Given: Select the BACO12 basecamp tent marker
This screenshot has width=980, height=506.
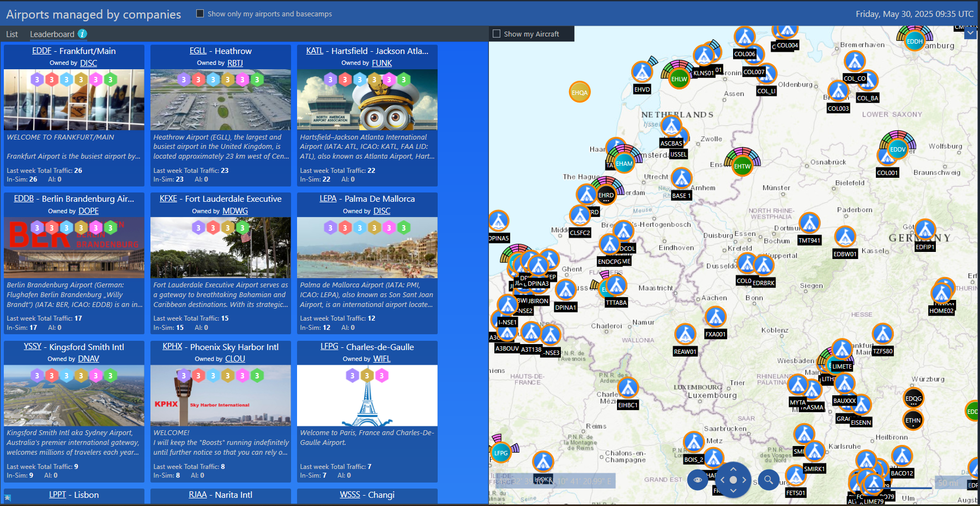Looking at the screenshot, I should [902, 456].
